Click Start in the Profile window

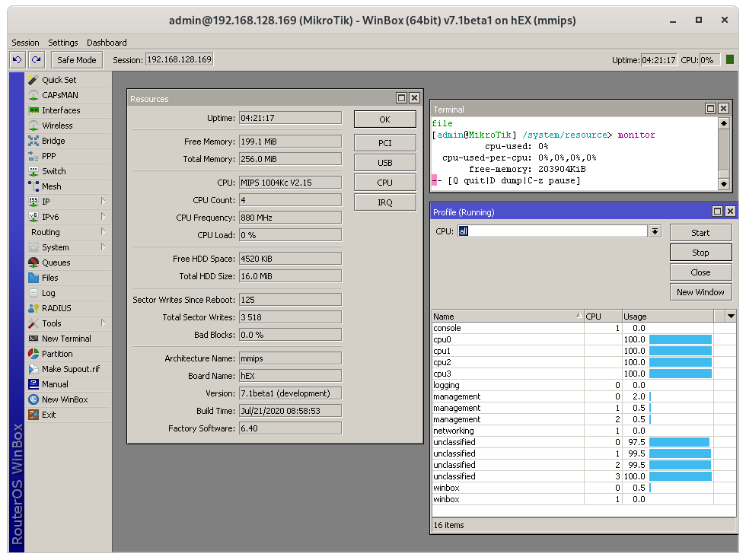[701, 233]
